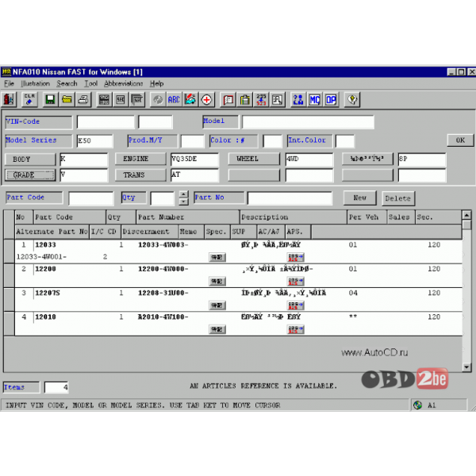Viewport: 476px width, 476px height.
Task: Click the globe icon in status bar
Action: click(418, 405)
